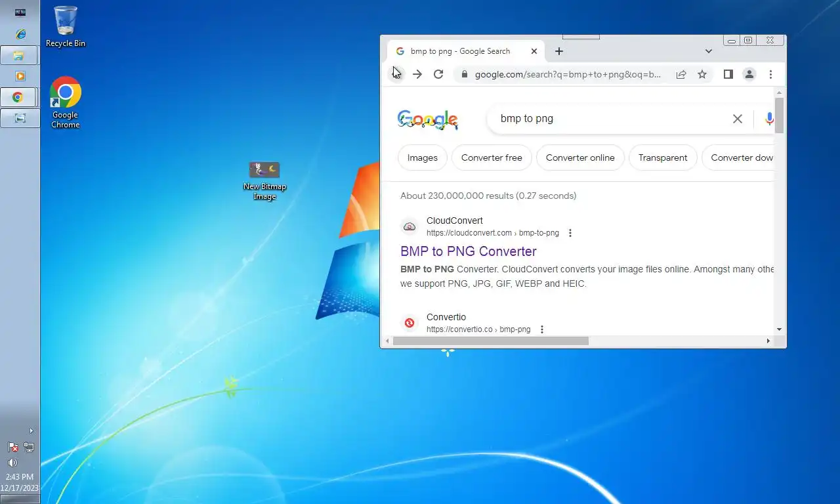Open the 'BMP to PNG Converter' result link

pos(469,251)
